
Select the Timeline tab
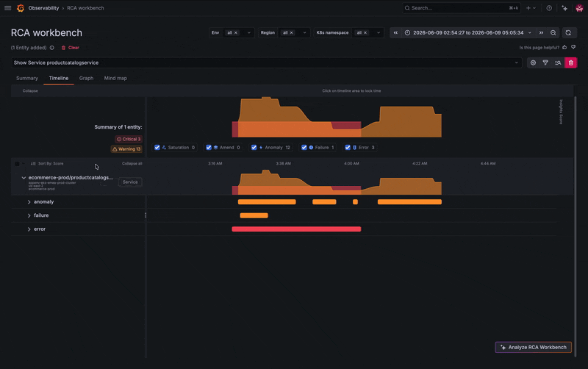click(x=59, y=78)
